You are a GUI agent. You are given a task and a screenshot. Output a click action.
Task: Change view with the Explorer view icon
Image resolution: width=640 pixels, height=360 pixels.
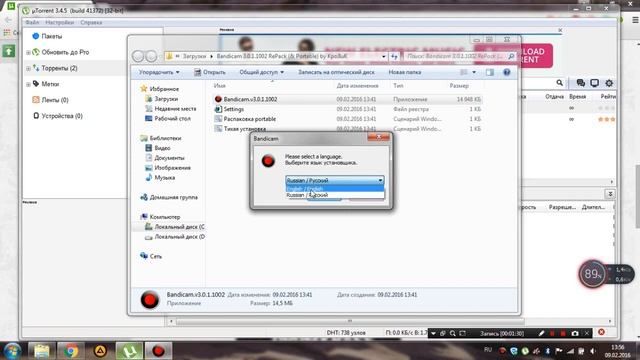(464, 72)
